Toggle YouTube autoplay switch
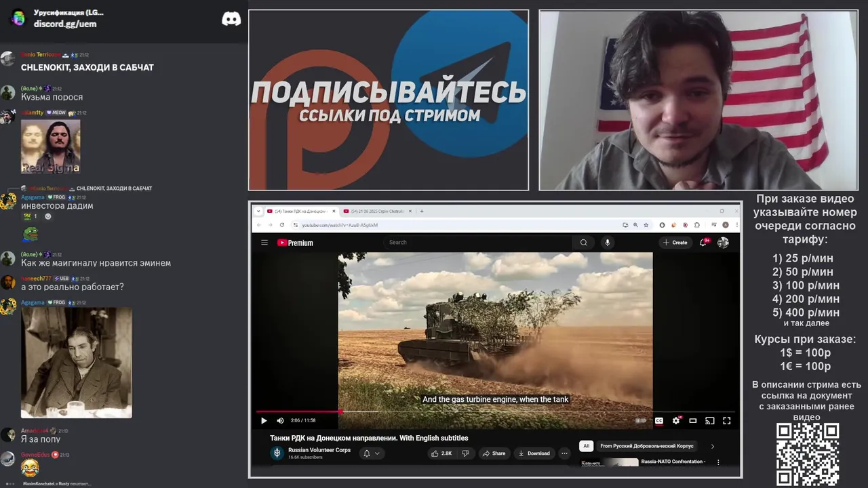The width and height of the screenshot is (868, 488). [641, 421]
